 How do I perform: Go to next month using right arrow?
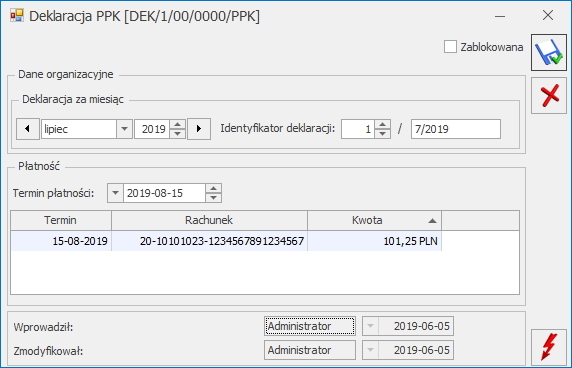click(199, 129)
